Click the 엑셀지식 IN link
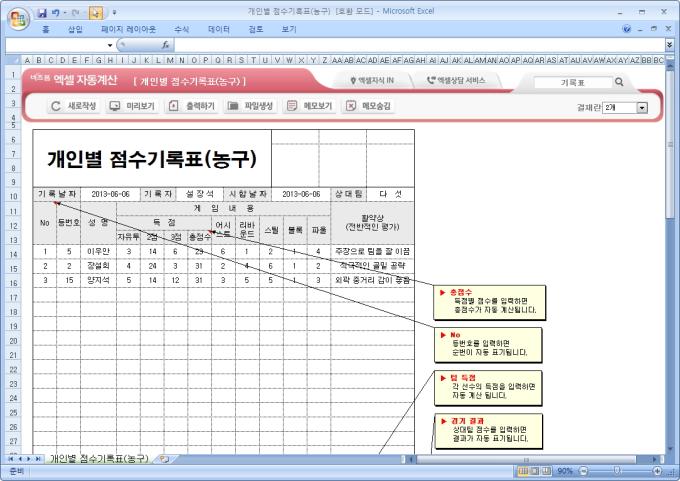Viewport: 680px width, 481px height. [371, 80]
